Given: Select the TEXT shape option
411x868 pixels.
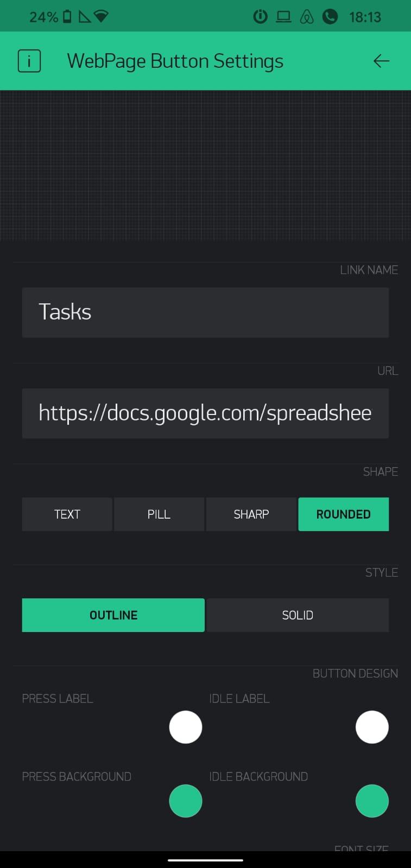Looking at the screenshot, I should [66, 514].
